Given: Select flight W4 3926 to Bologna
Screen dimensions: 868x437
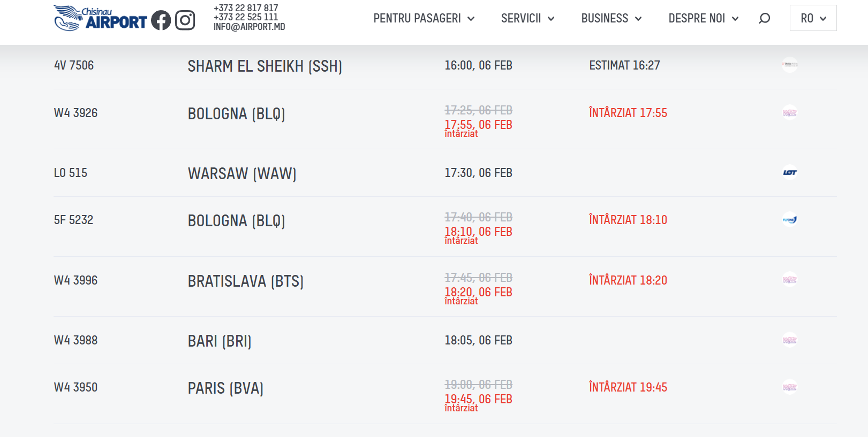Looking at the screenshot, I should [76, 113].
